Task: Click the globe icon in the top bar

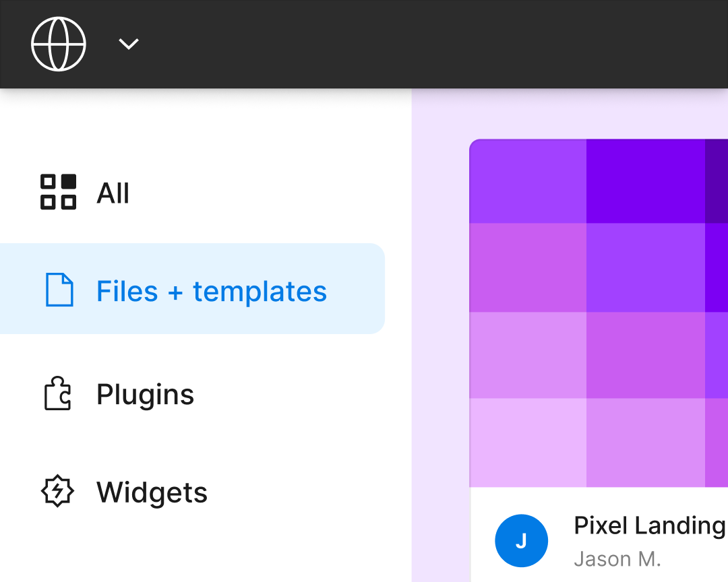Action: point(59,43)
